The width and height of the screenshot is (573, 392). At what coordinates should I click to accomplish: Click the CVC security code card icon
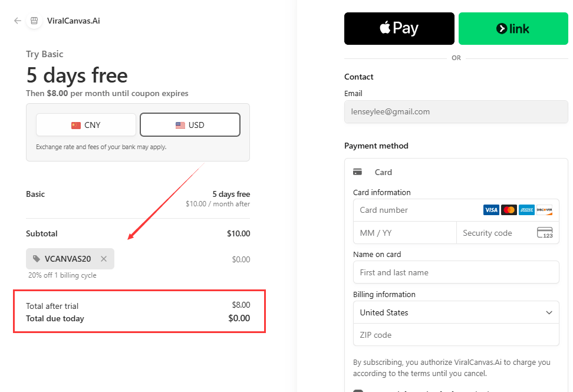pyautogui.click(x=545, y=233)
